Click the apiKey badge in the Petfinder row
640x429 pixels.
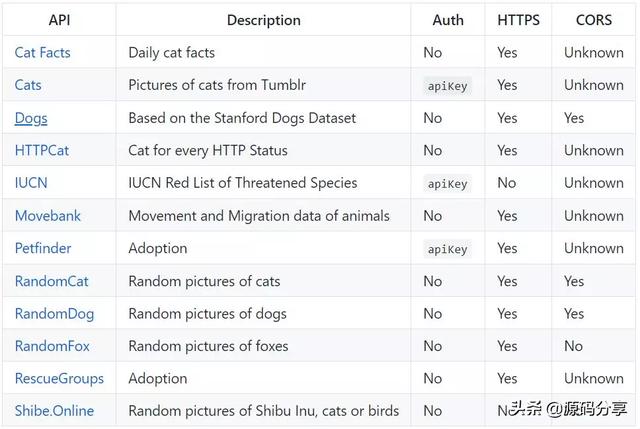447,249
